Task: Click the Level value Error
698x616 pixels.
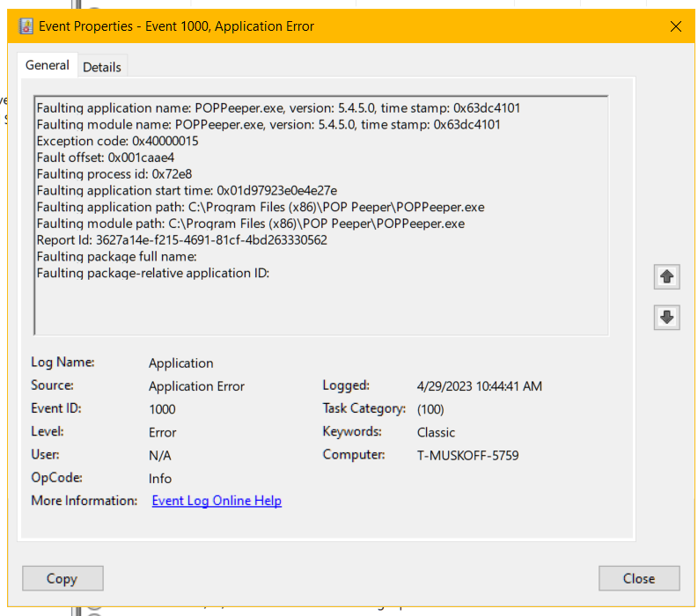Action: 163,432
